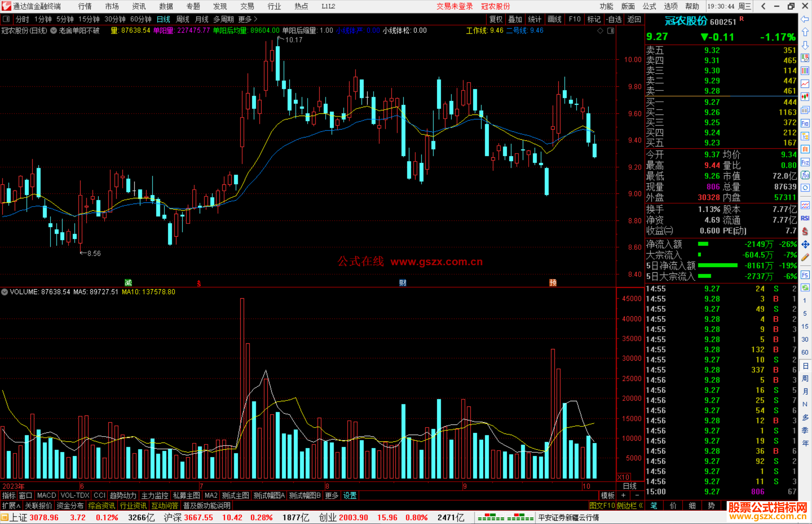Click the F12 sidebar icon

coord(805,162)
